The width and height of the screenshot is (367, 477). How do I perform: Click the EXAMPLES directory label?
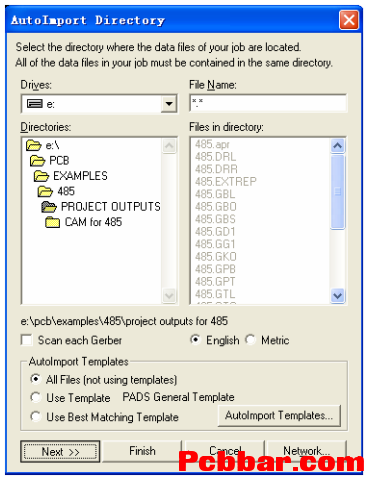[x=80, y=176]
